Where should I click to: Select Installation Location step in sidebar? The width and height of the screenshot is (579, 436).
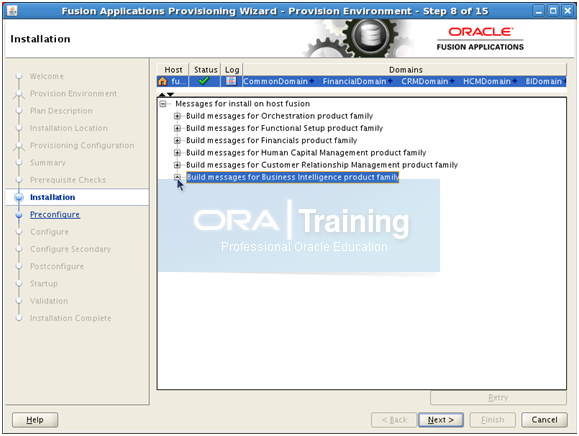(x=69, y=128)
